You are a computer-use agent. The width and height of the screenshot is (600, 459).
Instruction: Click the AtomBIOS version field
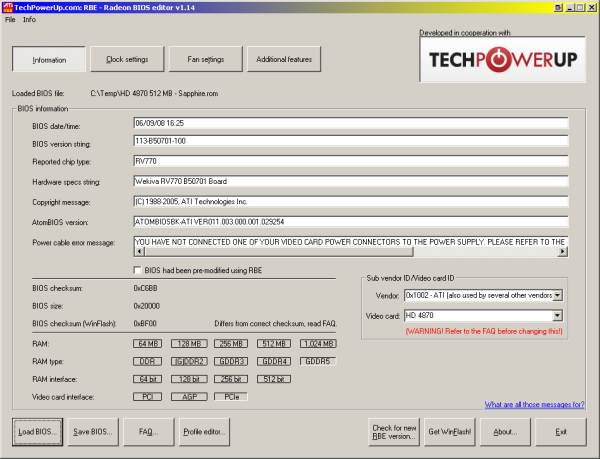click(x=351, y=222)
